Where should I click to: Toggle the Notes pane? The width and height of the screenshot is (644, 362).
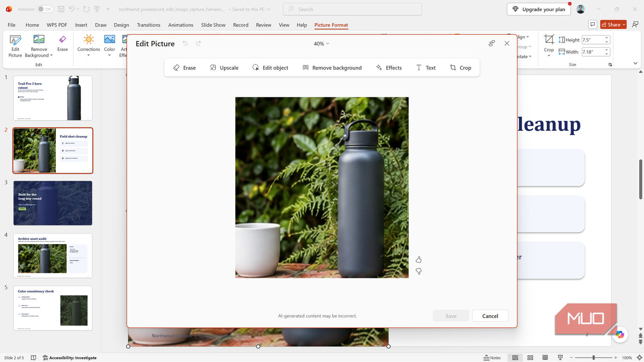[x=492, y=358]
